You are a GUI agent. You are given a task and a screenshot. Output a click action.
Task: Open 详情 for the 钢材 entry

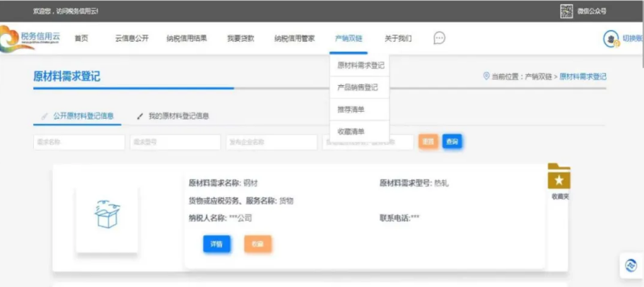coord(217,244)
